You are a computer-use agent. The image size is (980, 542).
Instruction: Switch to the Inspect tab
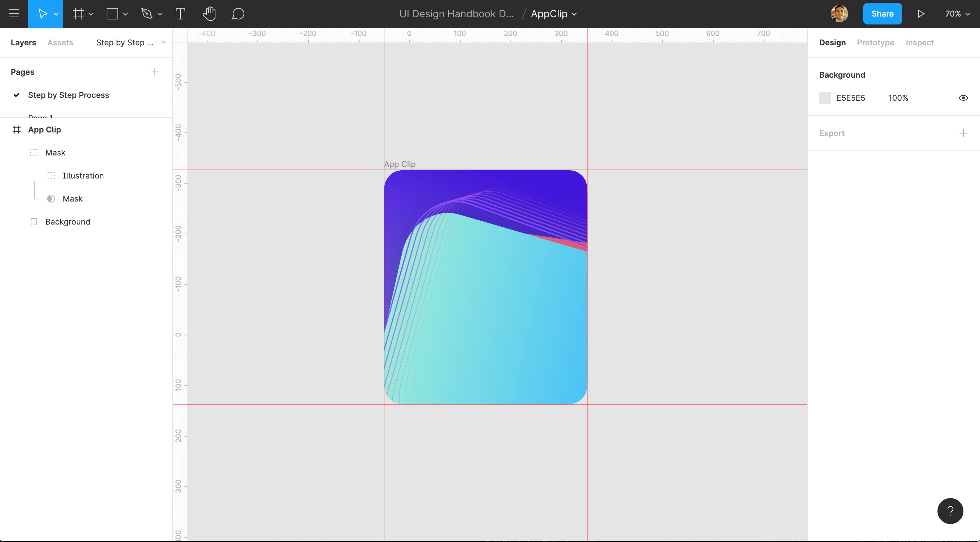pos(920,42)
